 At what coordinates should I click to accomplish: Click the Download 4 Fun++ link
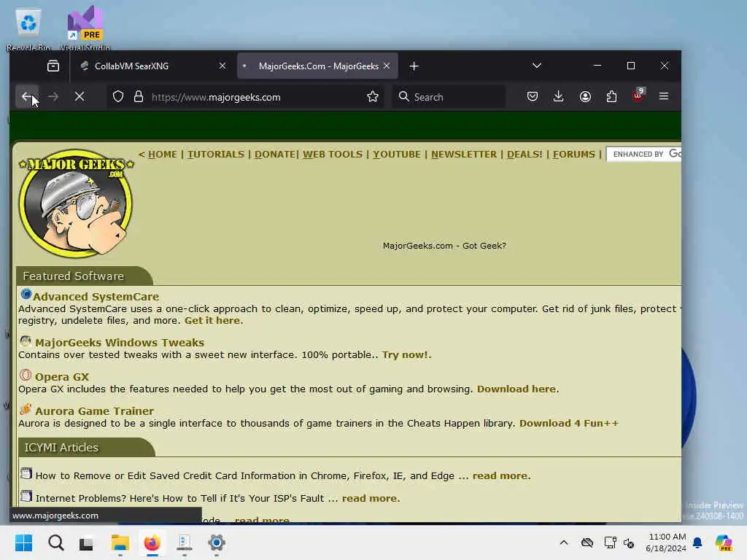[x=569, y=424]
